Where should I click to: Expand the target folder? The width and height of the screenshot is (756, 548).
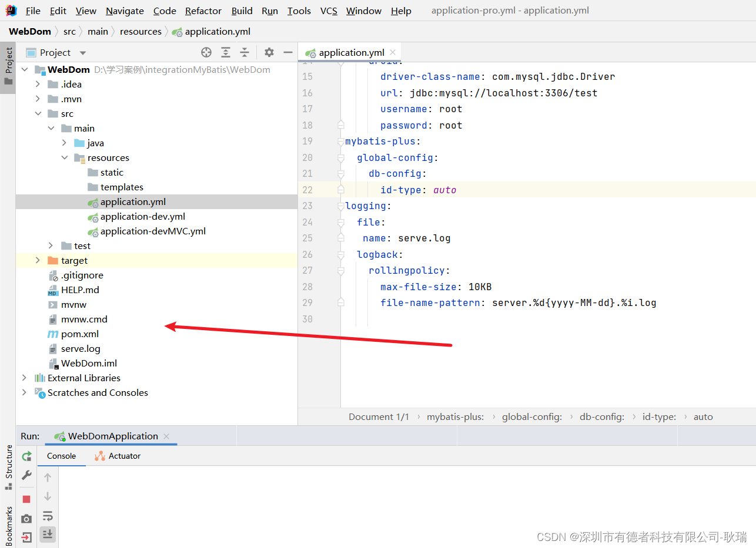(x=38, y=260)
